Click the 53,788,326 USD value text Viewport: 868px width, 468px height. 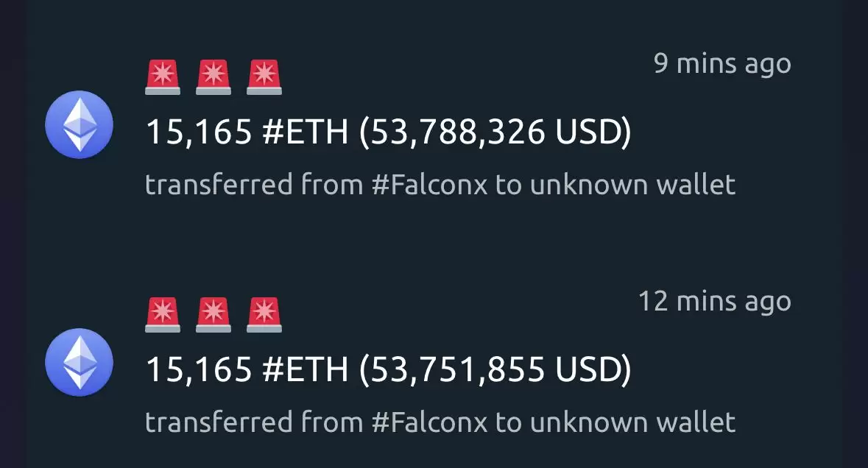pos(495,132)
